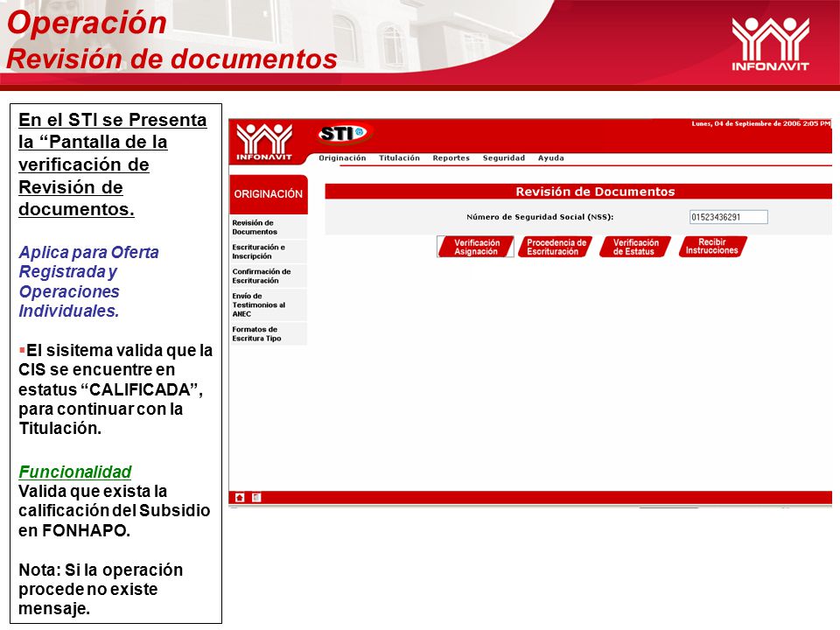Viewport: 840px width, 630px height.
Task: Click the Verificación de Estatus button
Action: click(635, 247)
